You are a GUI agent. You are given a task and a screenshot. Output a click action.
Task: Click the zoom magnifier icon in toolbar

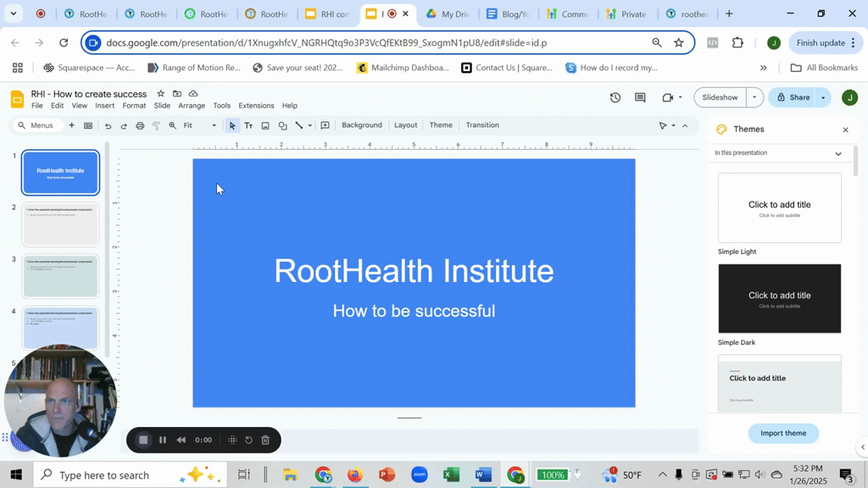tap(173, 125)
